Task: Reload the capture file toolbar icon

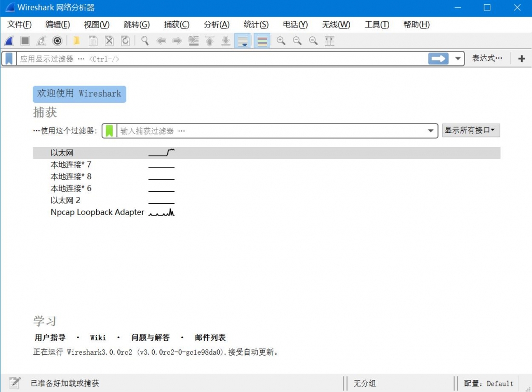Action: [126, 41]
